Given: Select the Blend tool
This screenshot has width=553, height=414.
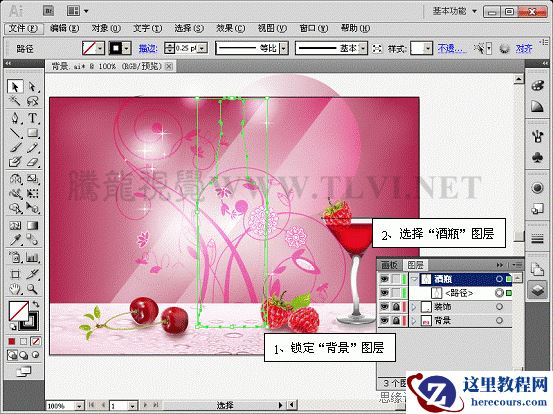Looking at the screenshot, I should tap(32, 240).
